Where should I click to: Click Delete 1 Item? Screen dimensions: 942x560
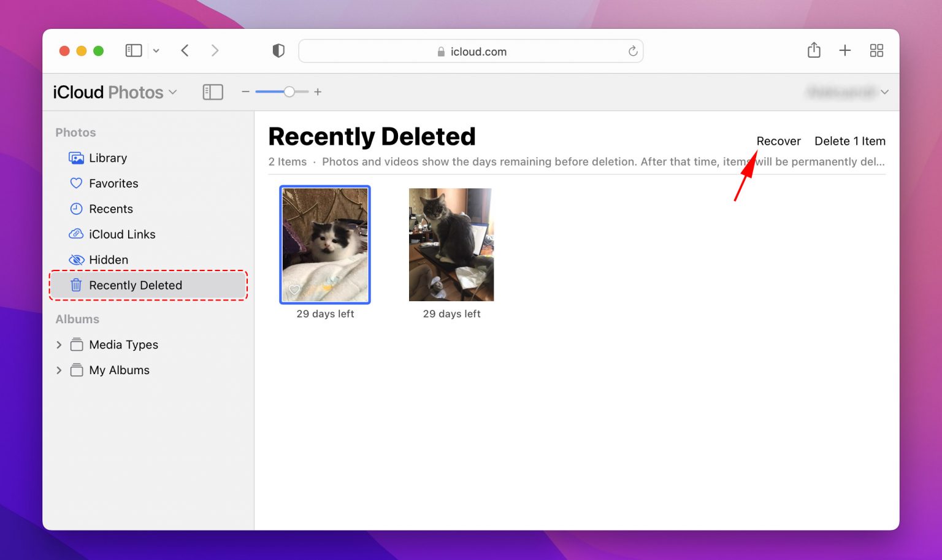click(850, 140)
